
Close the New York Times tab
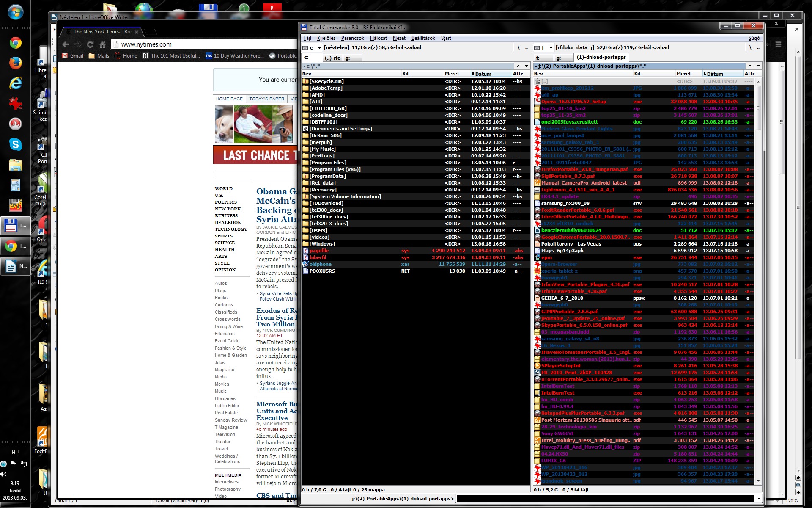coord(137,32)
